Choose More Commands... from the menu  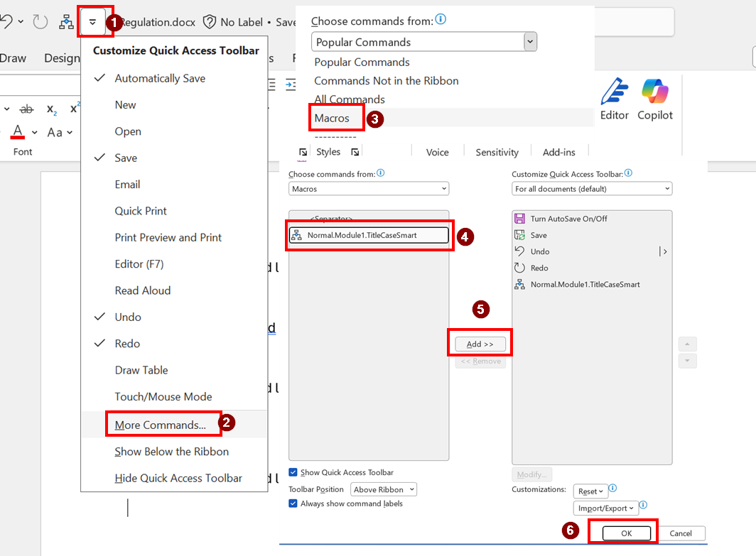tap(174, 425)
